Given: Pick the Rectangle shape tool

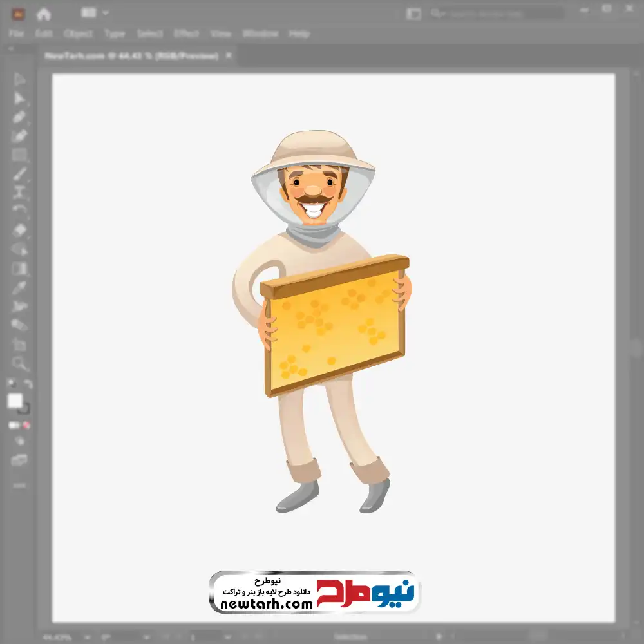Looking at the screenshot, I should click(19, 155).
